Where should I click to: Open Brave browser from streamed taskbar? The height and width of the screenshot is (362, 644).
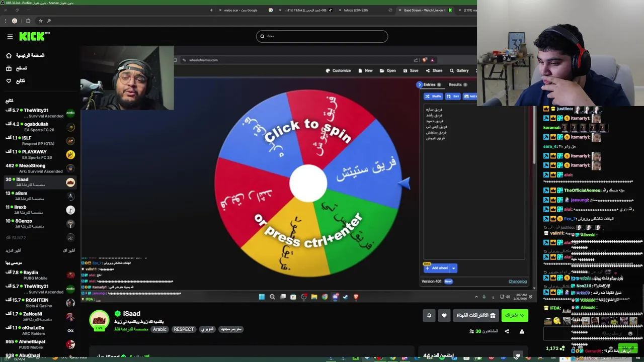(356, 297)
